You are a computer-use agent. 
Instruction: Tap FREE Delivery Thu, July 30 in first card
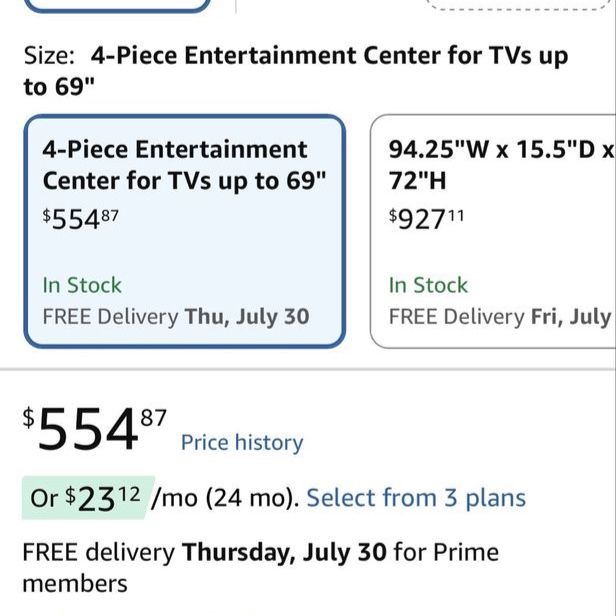(x=176, y=317)
